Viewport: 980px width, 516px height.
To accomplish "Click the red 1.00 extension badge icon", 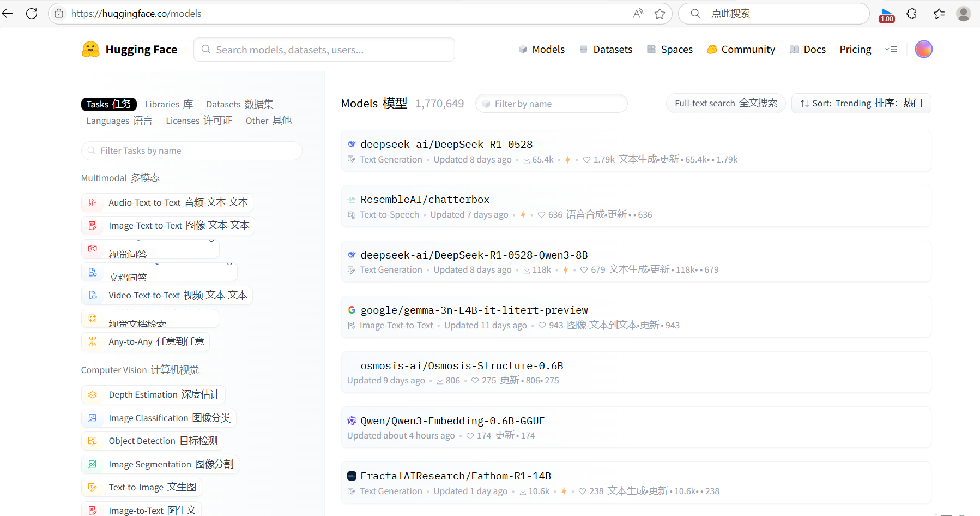I will click(887, 15).
